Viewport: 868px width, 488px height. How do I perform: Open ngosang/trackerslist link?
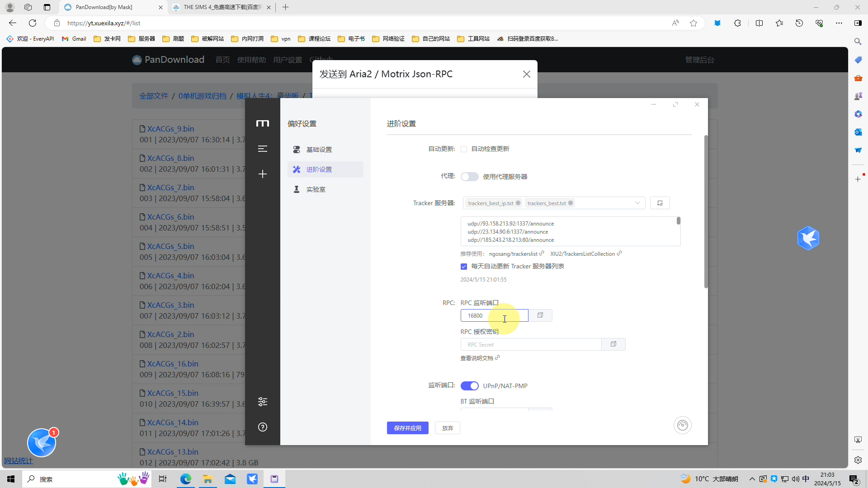(x=516, y=254)
